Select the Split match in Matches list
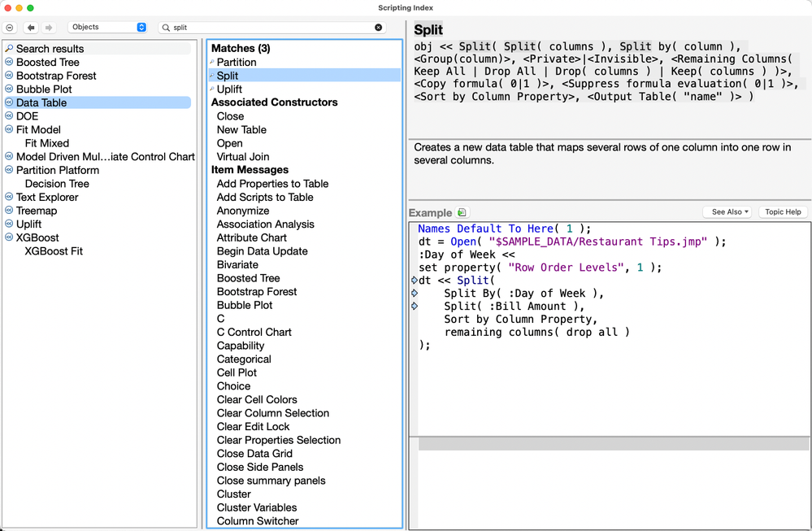Viewport: 812px width, 531px height. coord(228,76)
